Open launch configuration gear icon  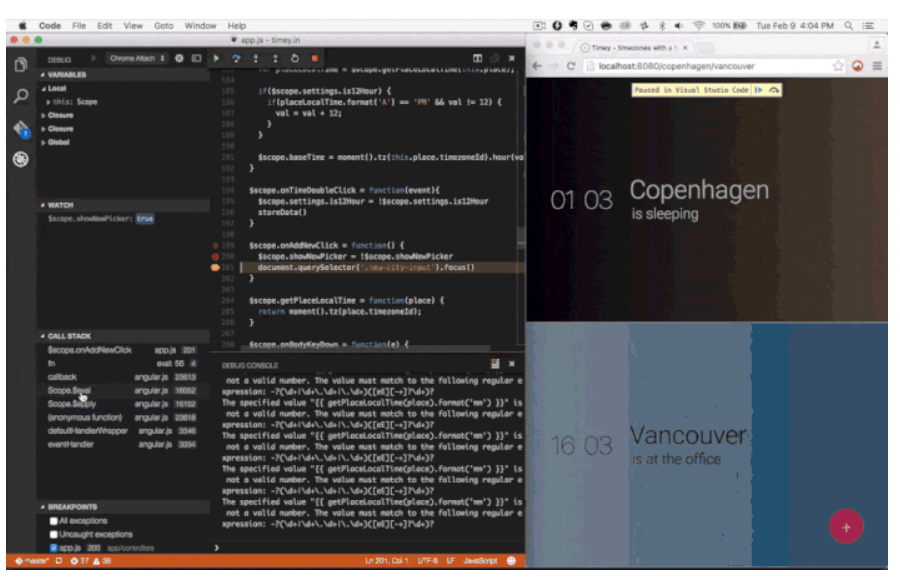click(x=179, y=59)
